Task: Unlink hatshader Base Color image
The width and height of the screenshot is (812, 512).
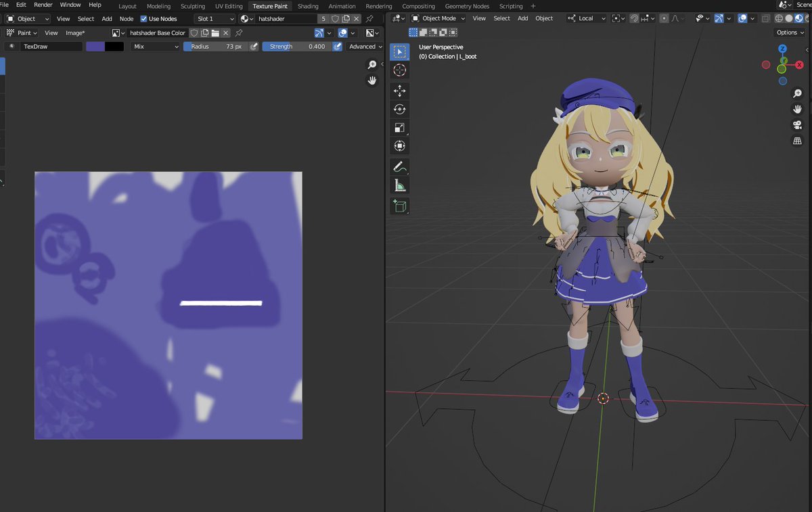Action: [226, 32]
